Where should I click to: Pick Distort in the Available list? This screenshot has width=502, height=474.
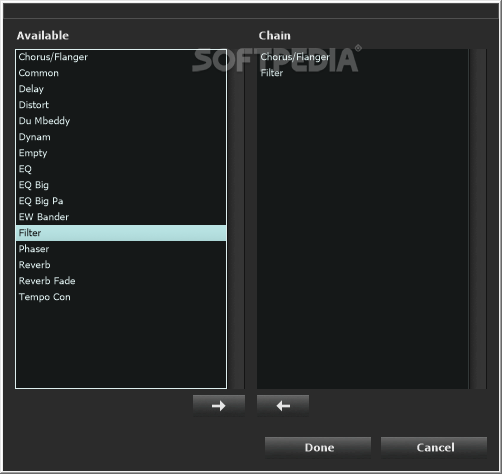pyautogui.click(x=121, y=105)
